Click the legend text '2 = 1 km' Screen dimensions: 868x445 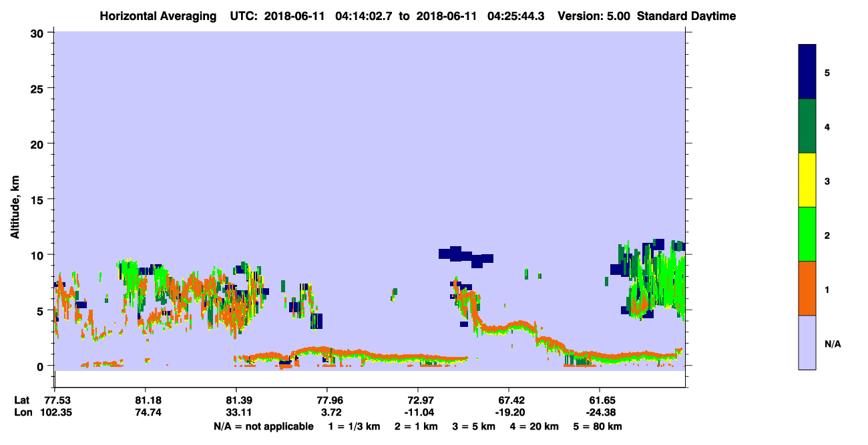pyautogui.click(x=416, y=426)
